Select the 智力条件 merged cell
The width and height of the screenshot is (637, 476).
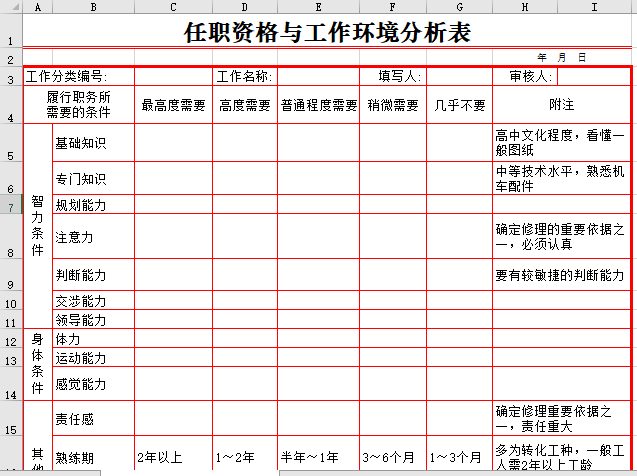click(38, 227)
